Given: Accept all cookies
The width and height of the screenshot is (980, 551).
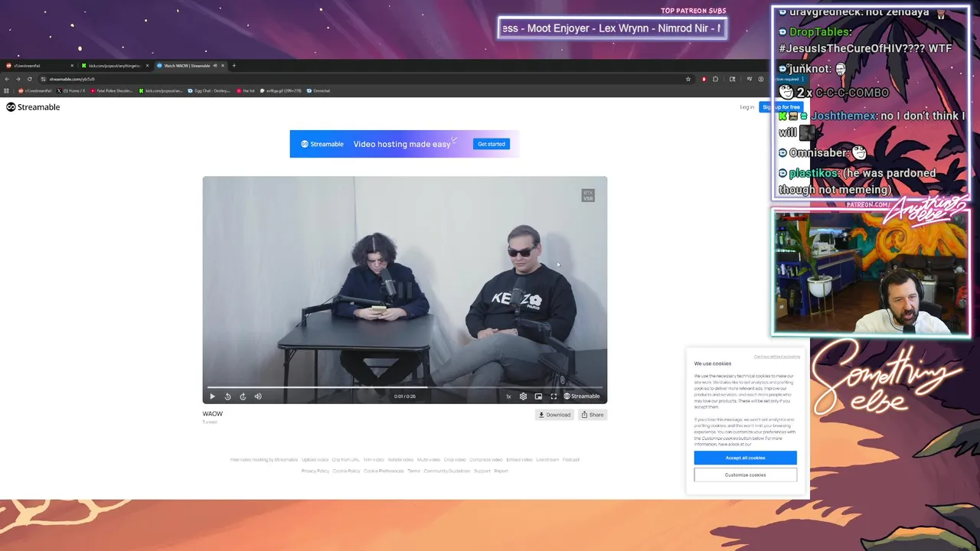Looking at the screenshot, I should coord(745,458).
